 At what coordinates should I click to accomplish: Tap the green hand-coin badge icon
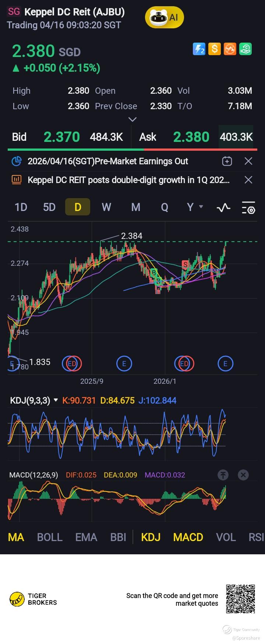click(245, 49)
